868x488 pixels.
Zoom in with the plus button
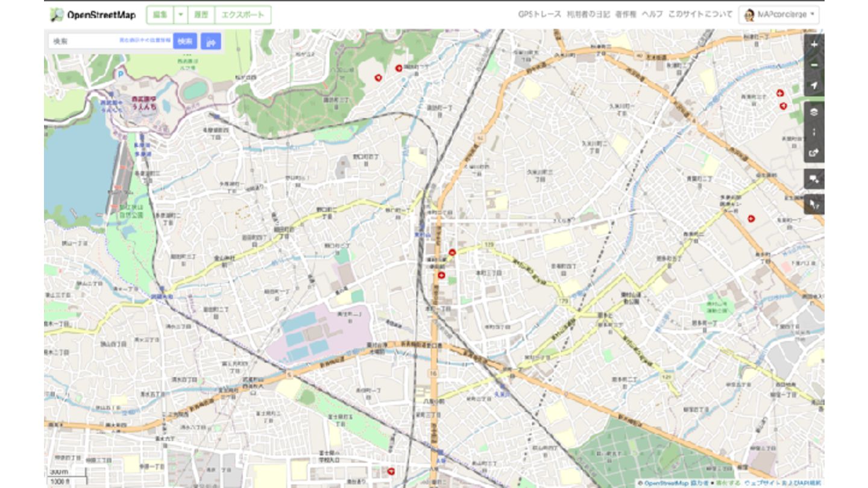point(814,45)
